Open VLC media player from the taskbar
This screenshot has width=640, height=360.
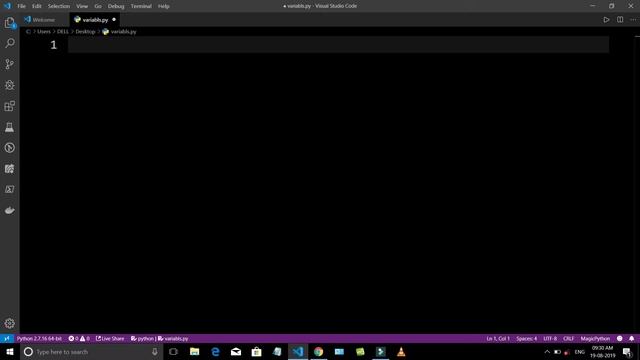[x=401, y=351]
